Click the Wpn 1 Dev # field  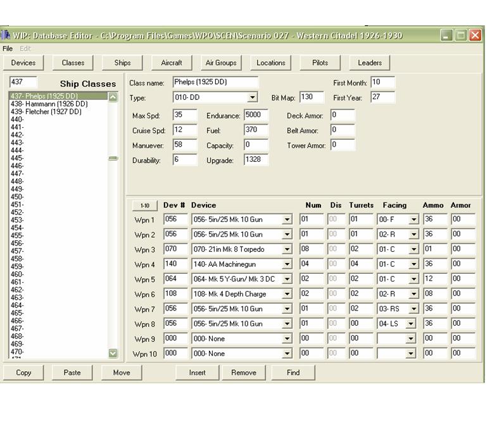click(175, 219)
